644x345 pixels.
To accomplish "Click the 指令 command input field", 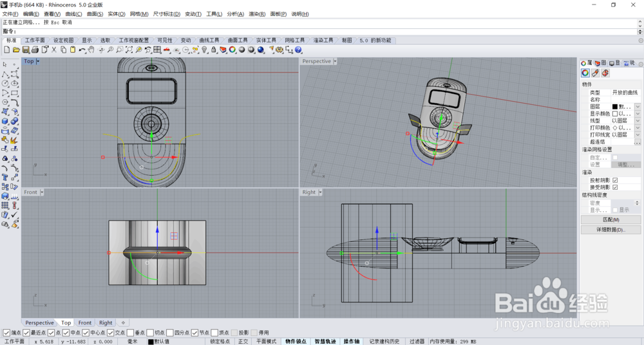I will (327, 32).
